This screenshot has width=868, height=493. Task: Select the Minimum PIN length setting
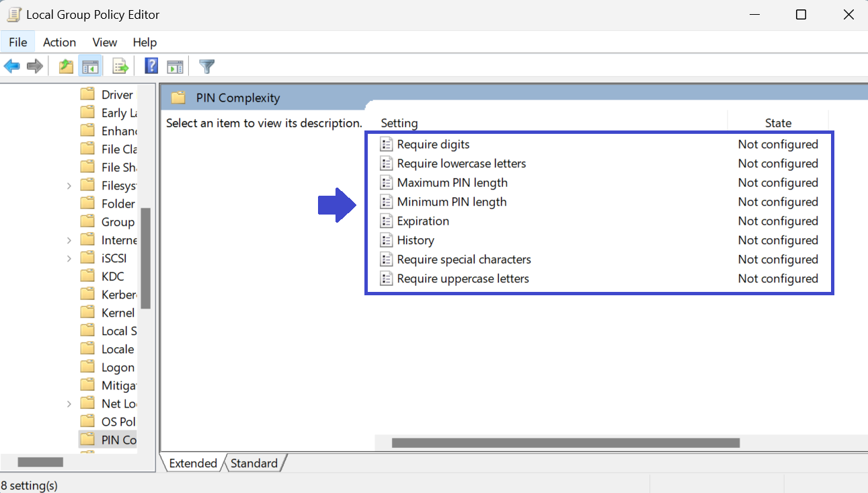[x=451, y=202]
